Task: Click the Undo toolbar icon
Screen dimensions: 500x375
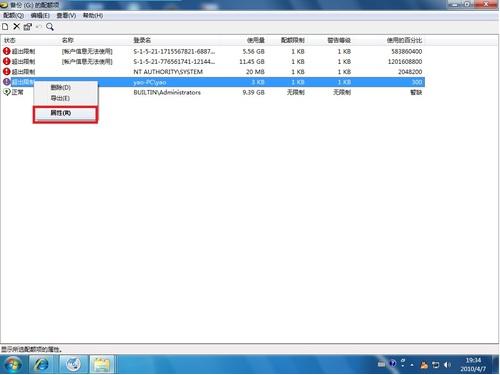Action: [x=39, y=27]
